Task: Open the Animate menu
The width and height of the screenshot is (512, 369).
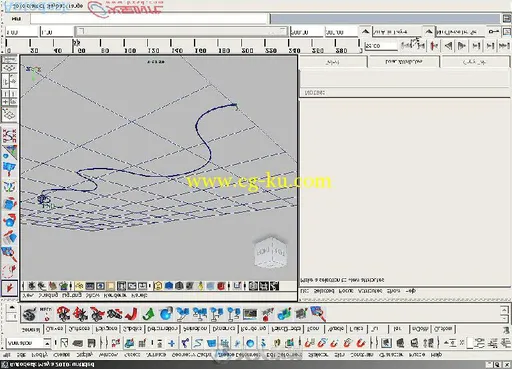Action: click(156, 355)
